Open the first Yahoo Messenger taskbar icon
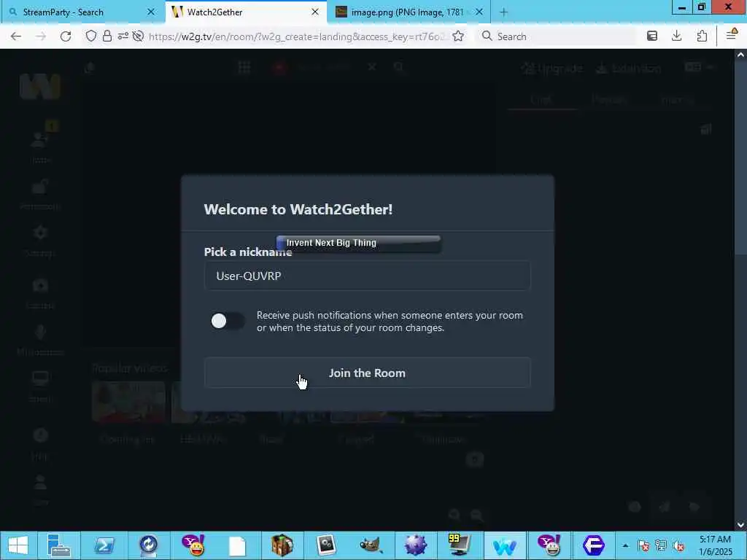This screenshot has height=560, width=747. click(x=193, y=545)
